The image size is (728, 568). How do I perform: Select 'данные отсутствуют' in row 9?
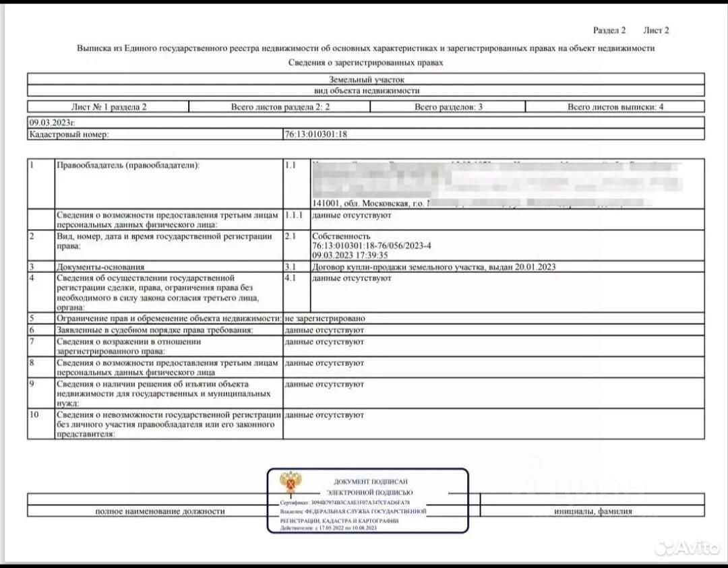[x=324, y=384]
